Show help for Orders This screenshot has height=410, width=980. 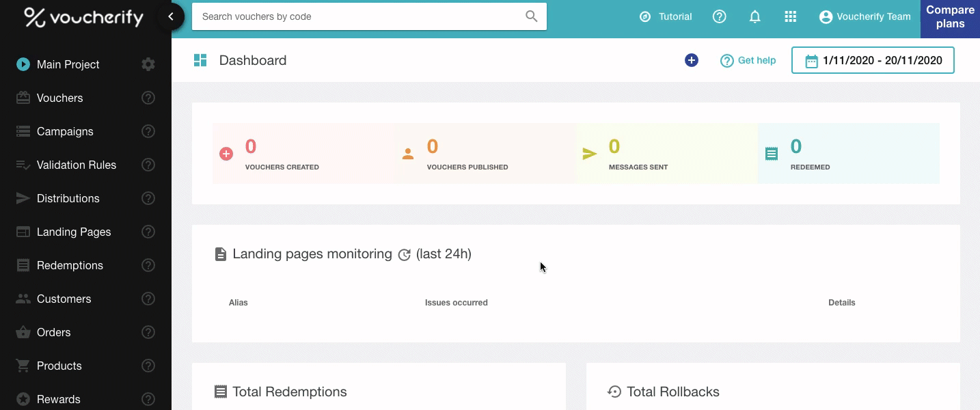(x=148, y=332)
